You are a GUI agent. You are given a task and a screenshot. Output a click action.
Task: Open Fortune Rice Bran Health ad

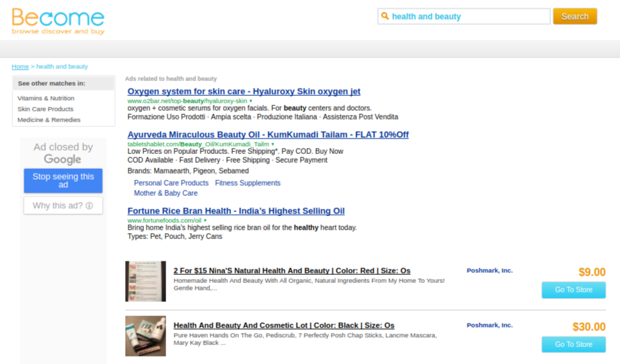click(x=236, y=211)
